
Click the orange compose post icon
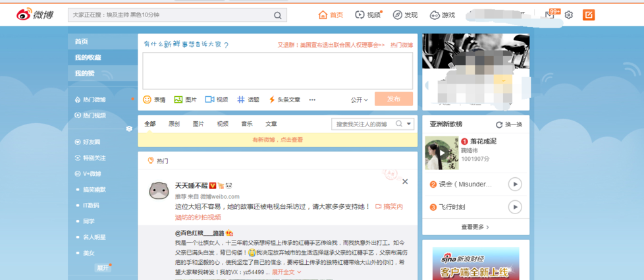(589, 14)
